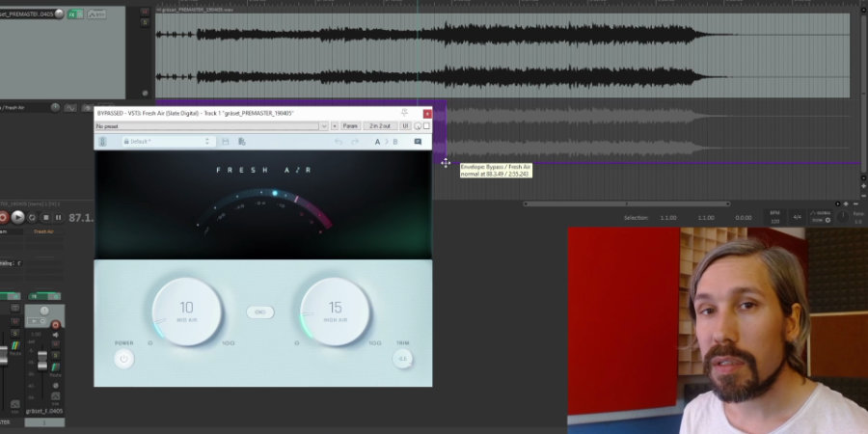This screenshot has height=434, width=868.
Task: Click the wet/dry mix knob in FX window
Action: point(418,126)
